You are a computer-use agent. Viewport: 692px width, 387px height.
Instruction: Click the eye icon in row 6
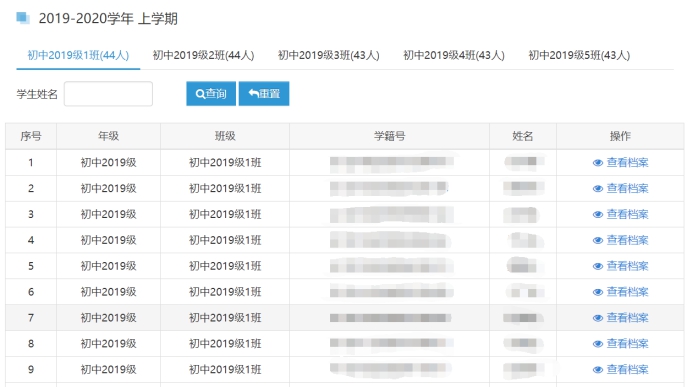598,292
